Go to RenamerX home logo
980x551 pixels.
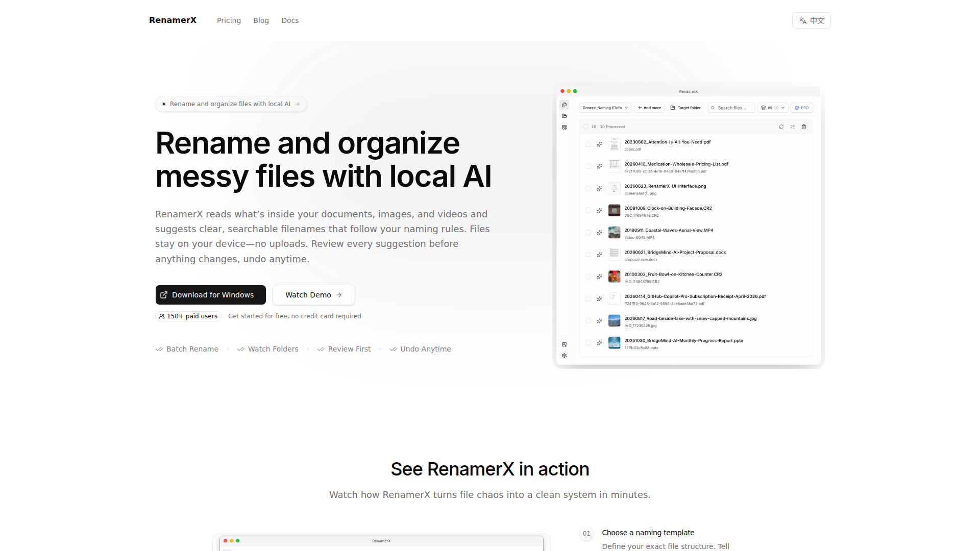(x=173, y=20)
